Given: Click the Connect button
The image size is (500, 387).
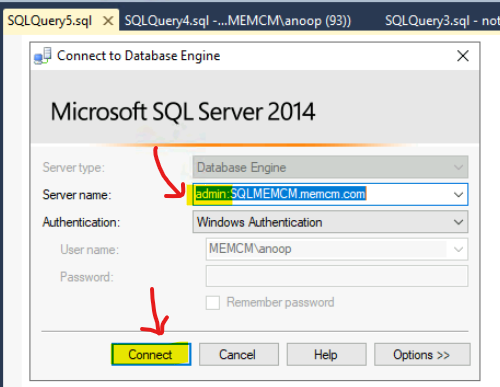Looking at the screenshot, I should pos(151,354).
